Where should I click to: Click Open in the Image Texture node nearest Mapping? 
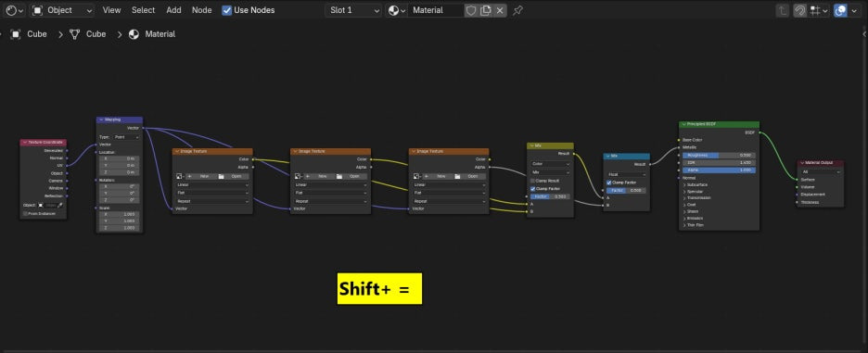[233, 176]
